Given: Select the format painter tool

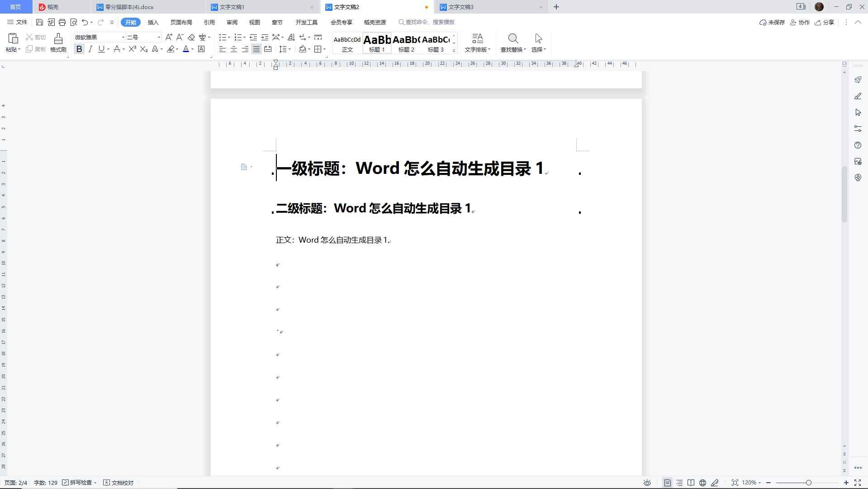Looking at the screenshot, I should click(58, 43).
